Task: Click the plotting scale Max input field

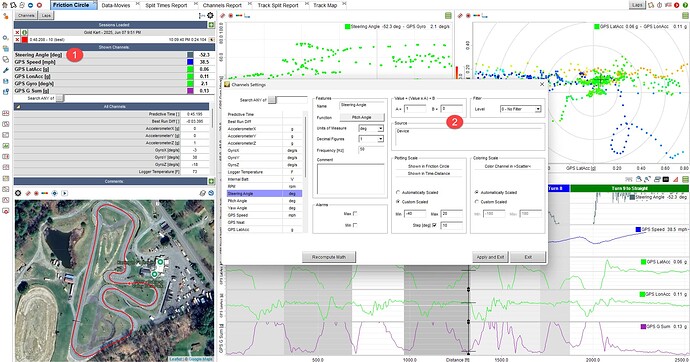Action: tap(451, 214)
